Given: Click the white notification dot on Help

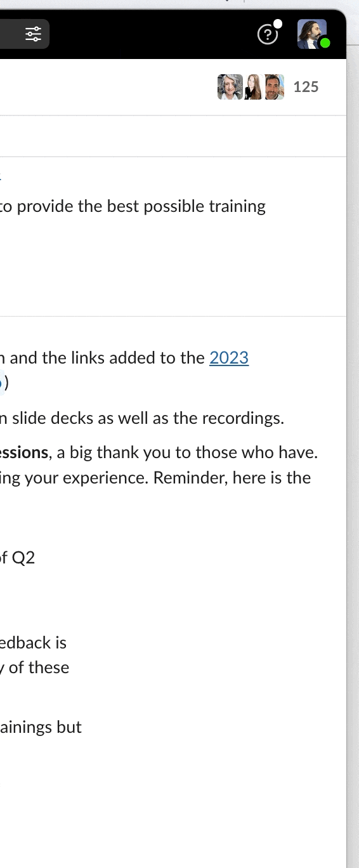Looking at the screenshot, I should (278, 24).
